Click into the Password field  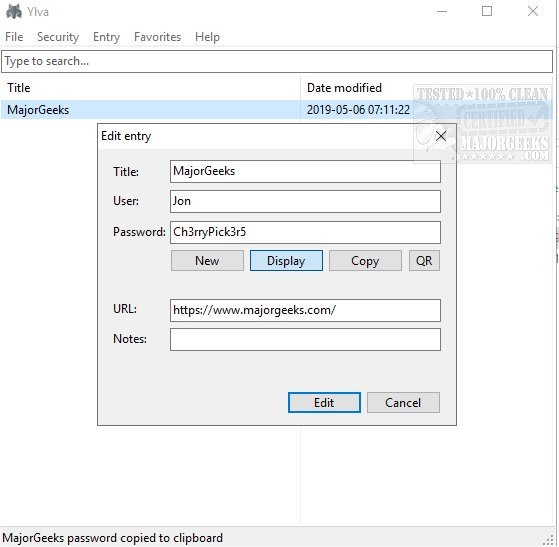305,232
